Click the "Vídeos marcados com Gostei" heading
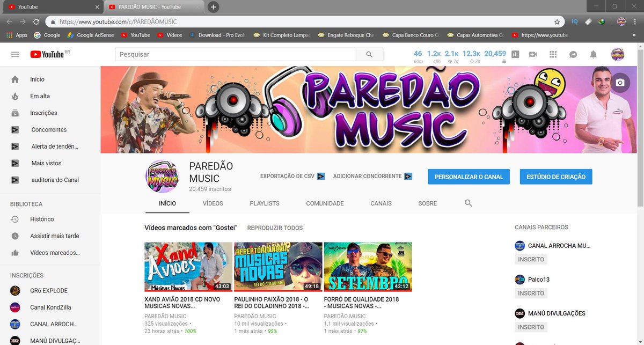The image size is (644, 345). (191, 228)
